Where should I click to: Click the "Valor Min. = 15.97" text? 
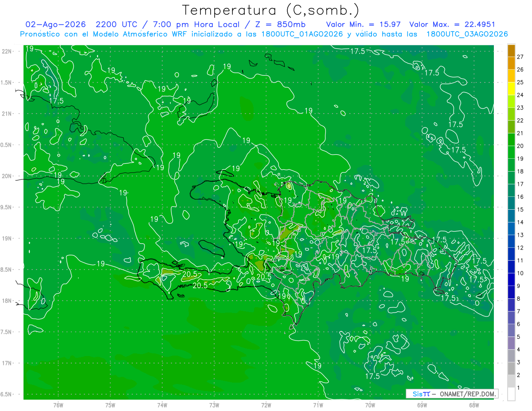363,24
